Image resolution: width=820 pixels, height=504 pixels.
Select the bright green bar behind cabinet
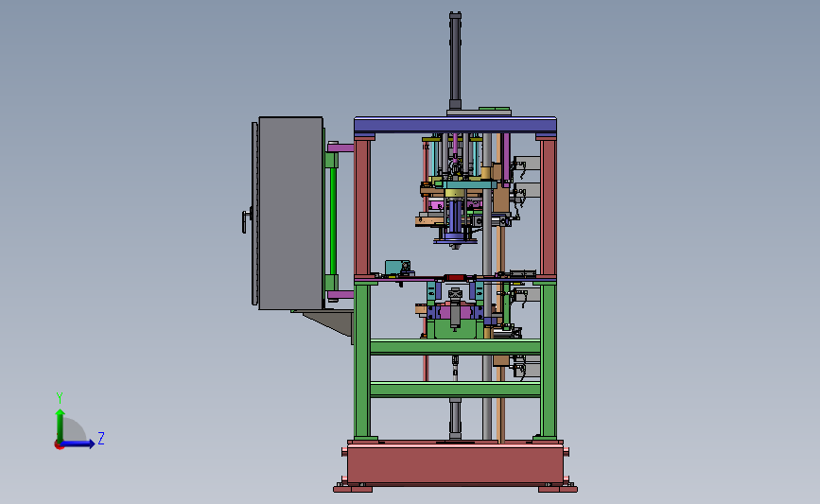(333, 220)
